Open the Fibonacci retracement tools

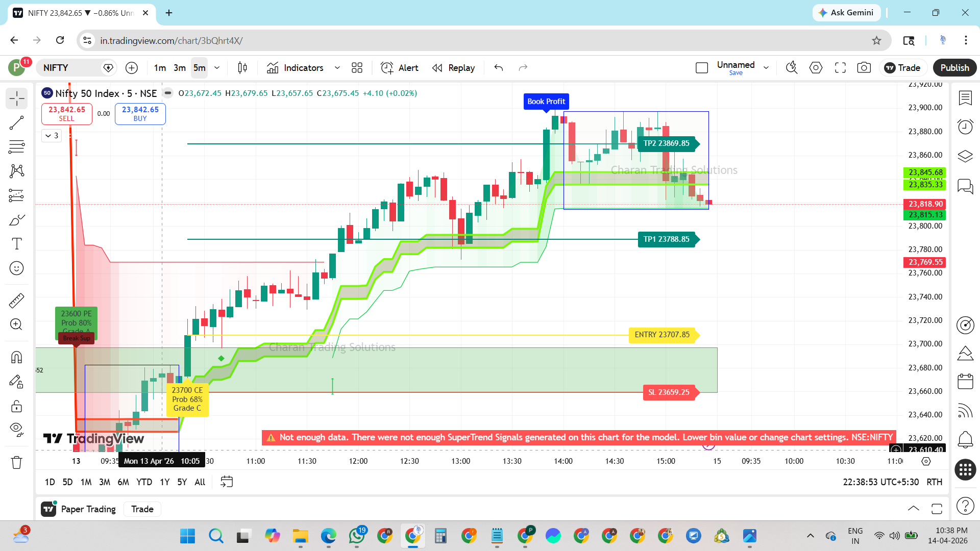pyautogui.click(x=16, y=147)
